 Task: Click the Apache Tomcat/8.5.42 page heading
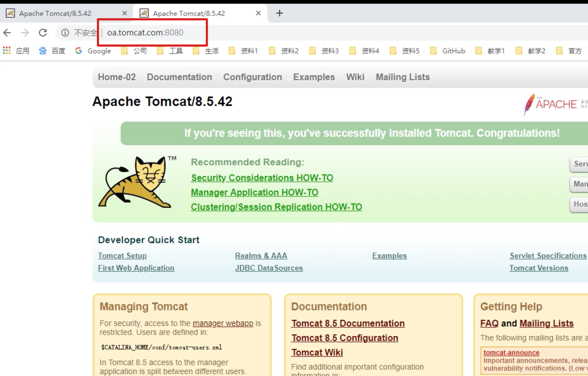click(x=162, y=101)
